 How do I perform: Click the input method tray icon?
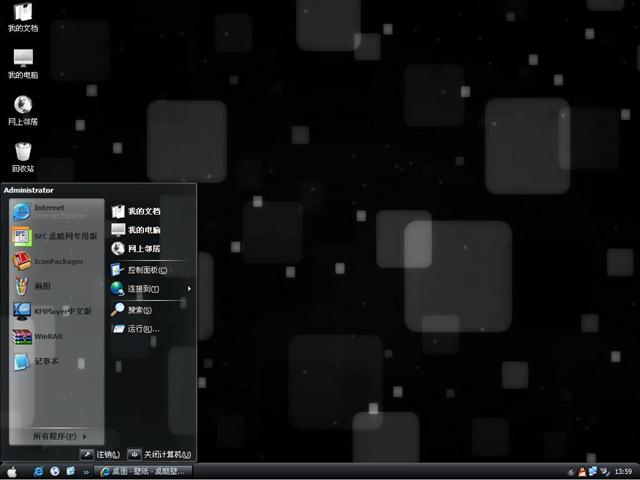[604, 472]
